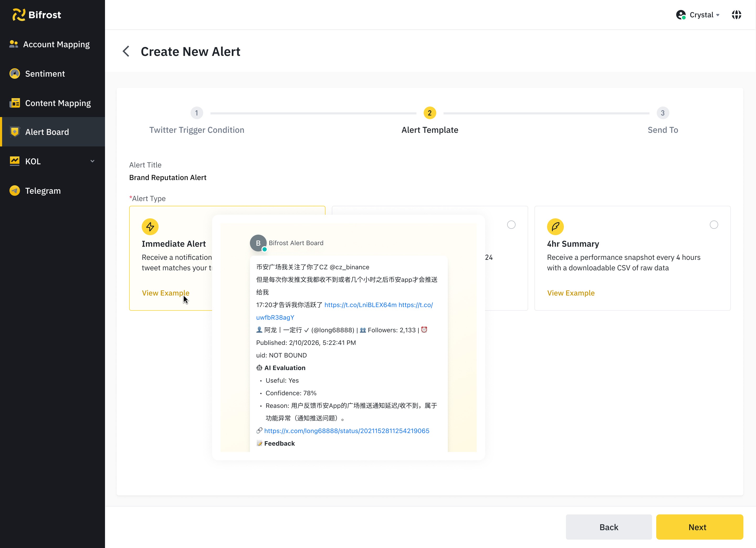Click the Content Mapping sidebar icon
The height and width of the screenshot is (548, 756).
(x=15, y=103)
